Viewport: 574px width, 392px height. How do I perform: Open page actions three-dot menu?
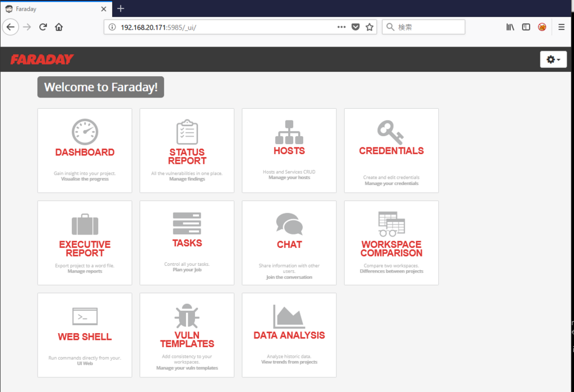coord(341,27)
